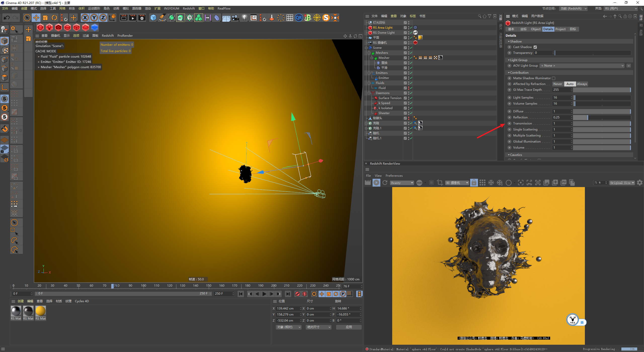Select the yellow RS Material swatch

pos(41,311)
